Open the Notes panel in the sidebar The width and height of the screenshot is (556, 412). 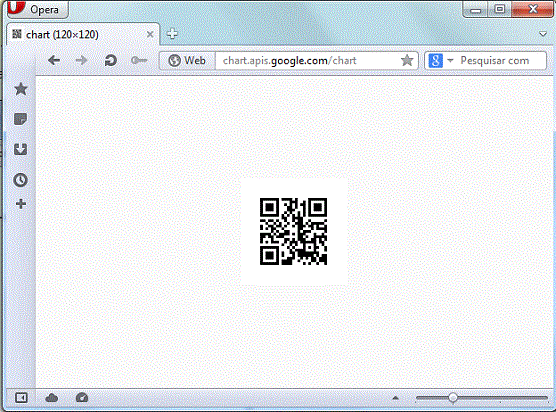pyautogui.click(x=21, y=119)
